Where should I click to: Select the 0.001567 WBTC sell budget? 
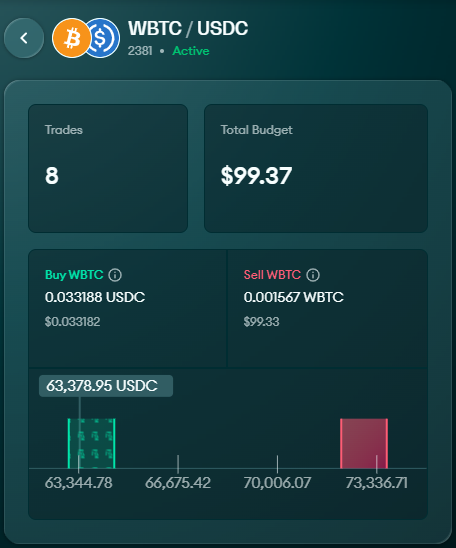click(294, 297)
